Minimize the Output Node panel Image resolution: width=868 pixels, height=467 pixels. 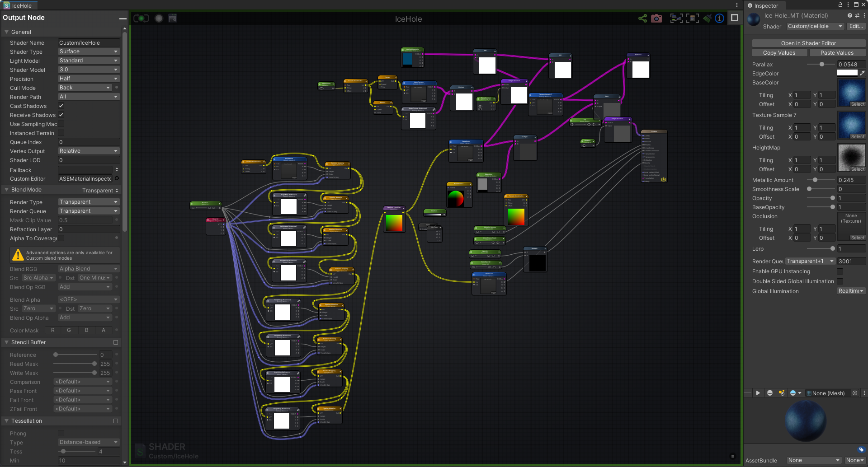123,19
